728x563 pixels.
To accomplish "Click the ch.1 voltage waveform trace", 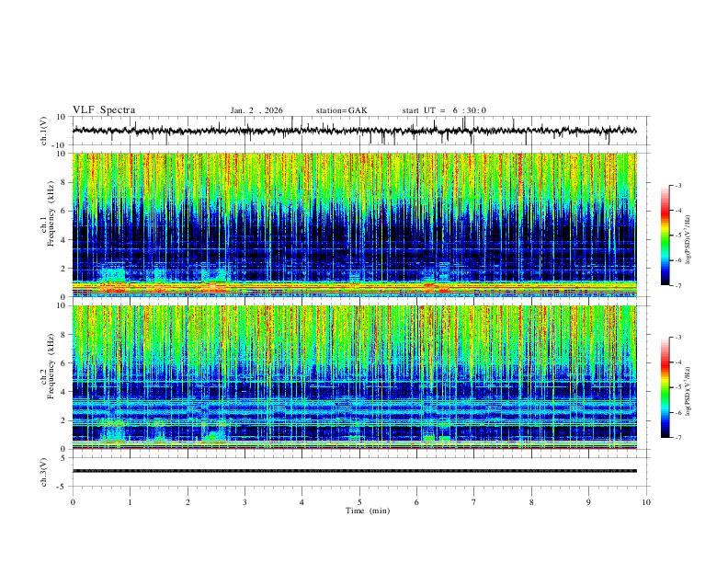I will 354,131.
